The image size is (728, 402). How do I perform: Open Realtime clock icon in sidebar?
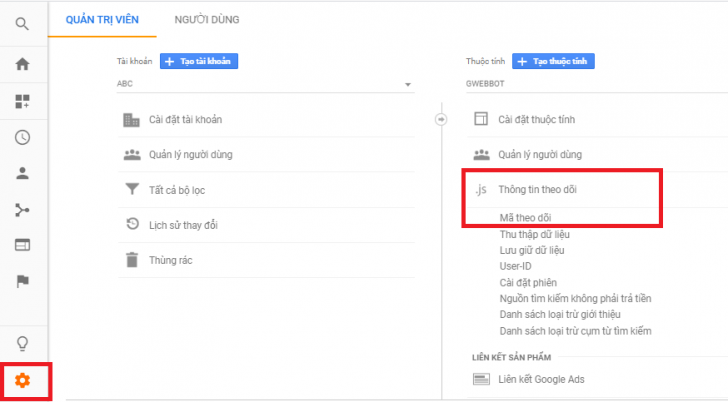coord(22,137)
